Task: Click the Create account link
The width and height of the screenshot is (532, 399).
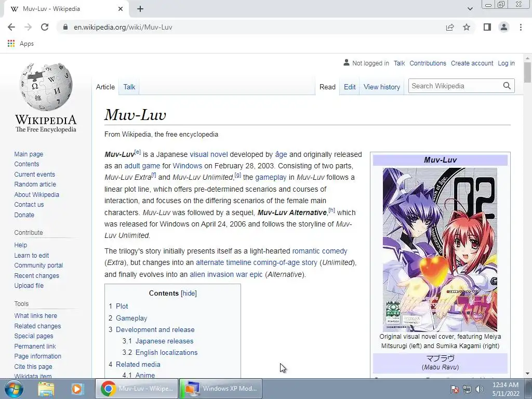Action: (x=472, y=63)
